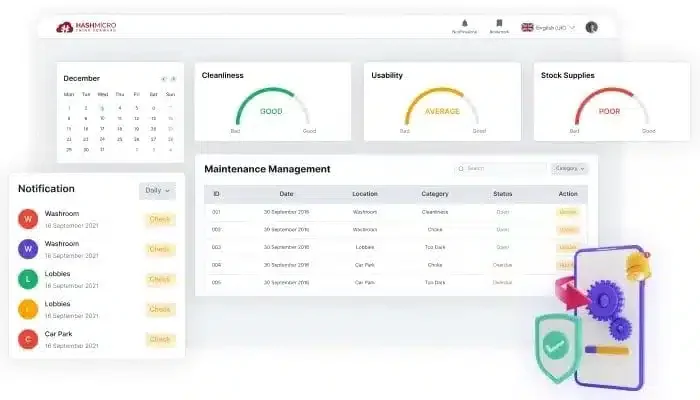The image size is (700, 400).
Task: Click the Maintenance Management heading
Action: [267, 169]
